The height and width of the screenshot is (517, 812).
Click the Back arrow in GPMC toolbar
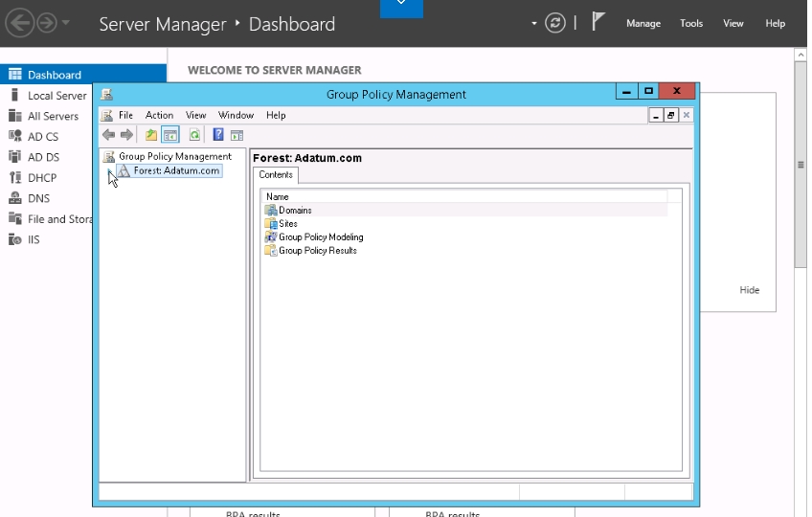coord(108,135)
